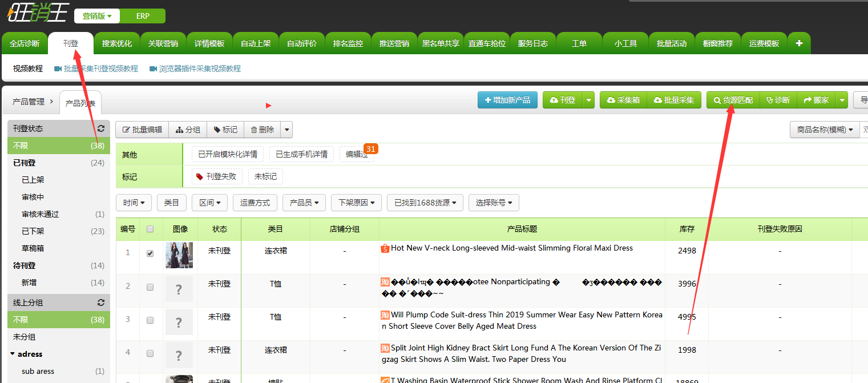Screen dimensions: 868x383
Task: Select 已上架 in the sidebar
Action: pyautogui.click(x=59, y=180)
